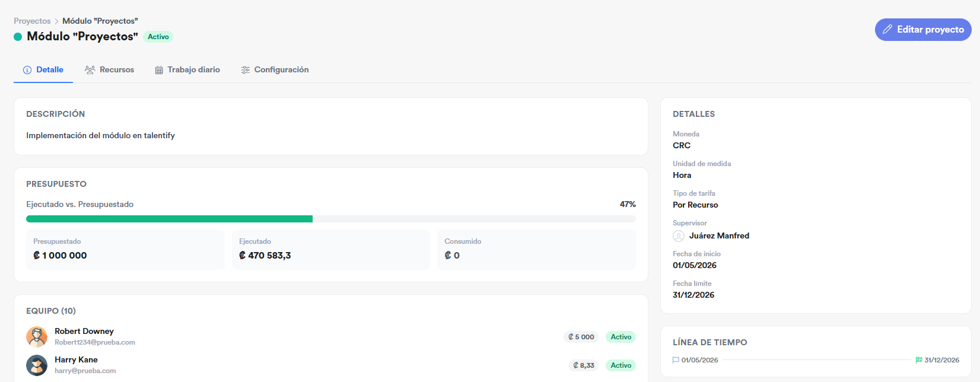Click the timeline start flag icon
This screenshot has height=382, width=980.
click(676, 360)
